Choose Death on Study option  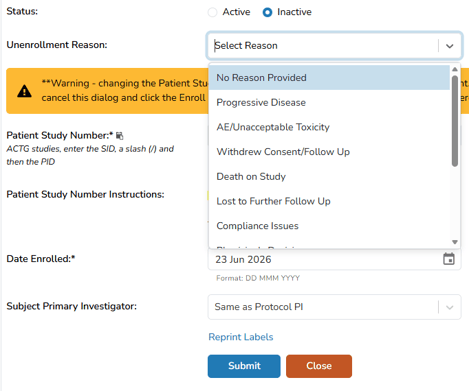pos(329,176)
